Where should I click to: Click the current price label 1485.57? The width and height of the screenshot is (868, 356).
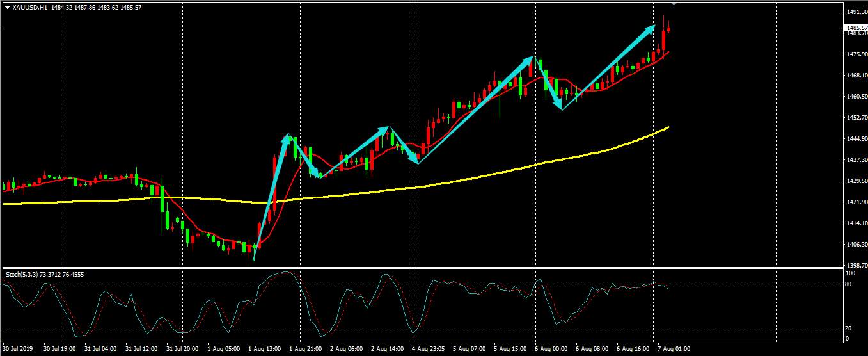click(856, 28)
